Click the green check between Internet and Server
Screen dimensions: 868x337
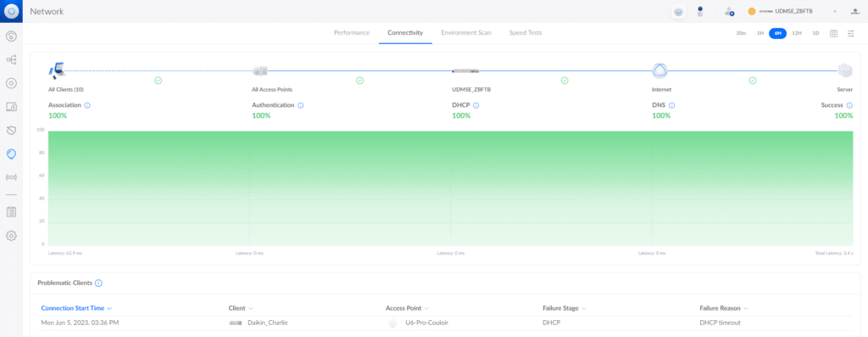coord(753,81)
